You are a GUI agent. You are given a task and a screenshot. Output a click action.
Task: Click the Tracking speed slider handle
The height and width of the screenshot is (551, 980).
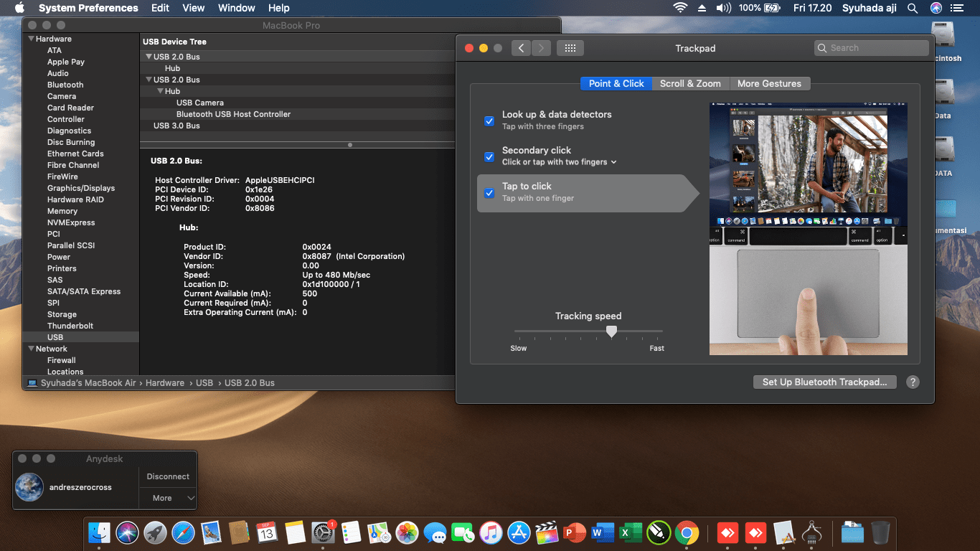[611, 331]
